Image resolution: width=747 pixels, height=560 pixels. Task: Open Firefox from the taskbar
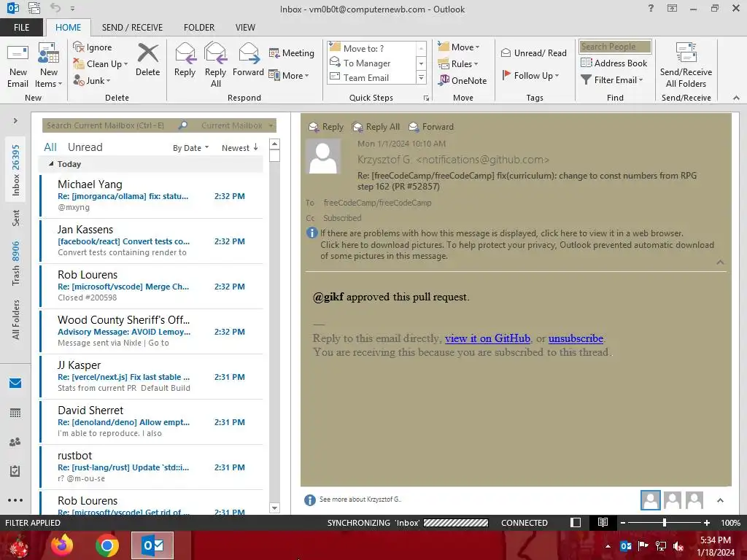pos(62,545)
